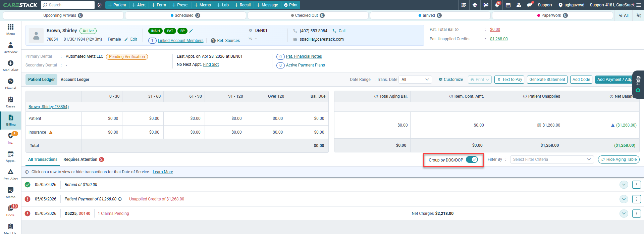The width and height of the screenshot is (644, 234).
Task: Click the Add Code button
Action: [581, 80]
